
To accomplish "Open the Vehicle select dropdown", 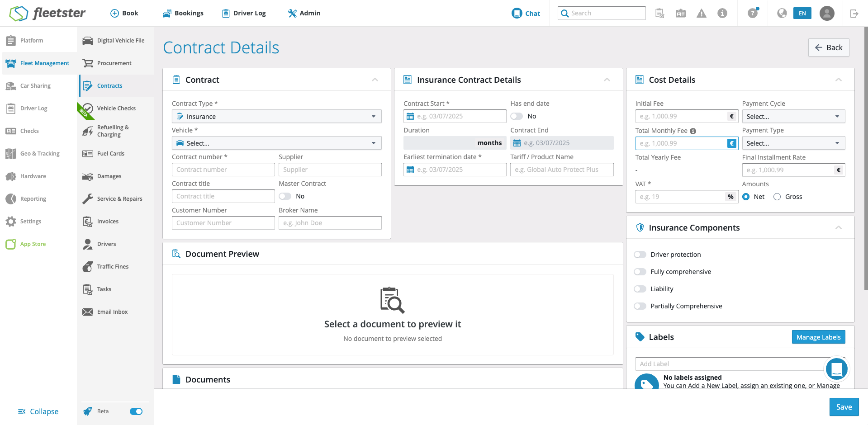I will (x=277, y=143).
